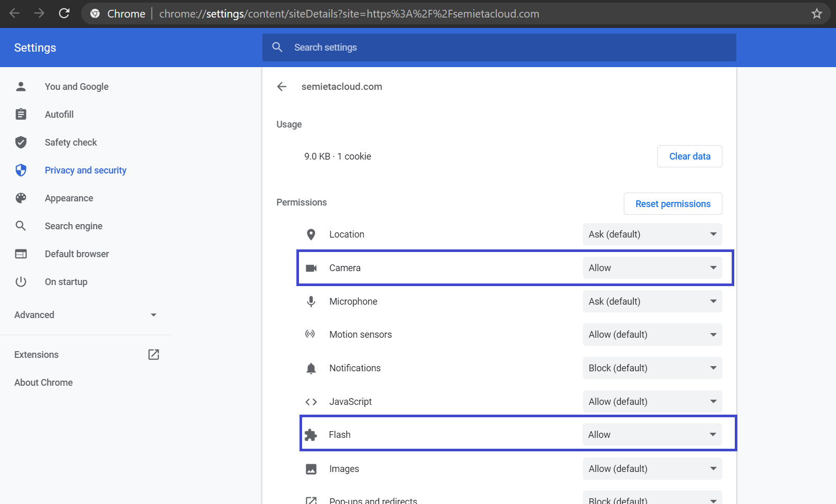Open the Motion sensors permission dropdown
Screen dimensions: 836x504
coord(652,335)
